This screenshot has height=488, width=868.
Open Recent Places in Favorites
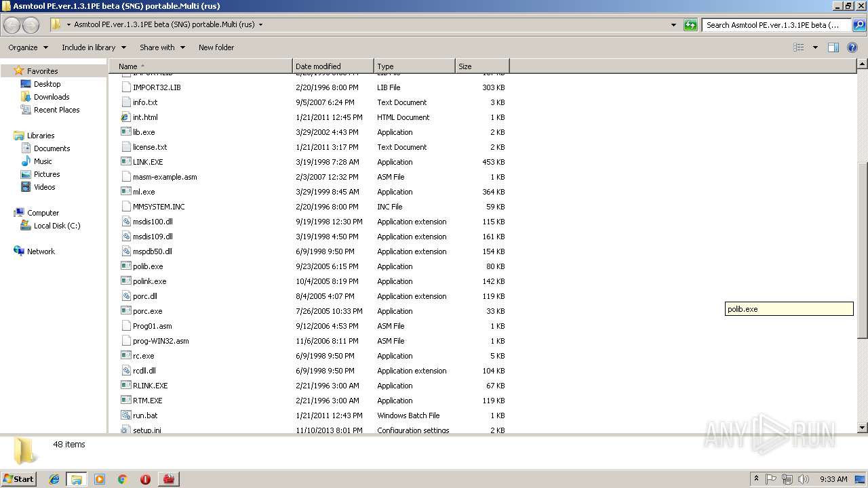point(56,110)
